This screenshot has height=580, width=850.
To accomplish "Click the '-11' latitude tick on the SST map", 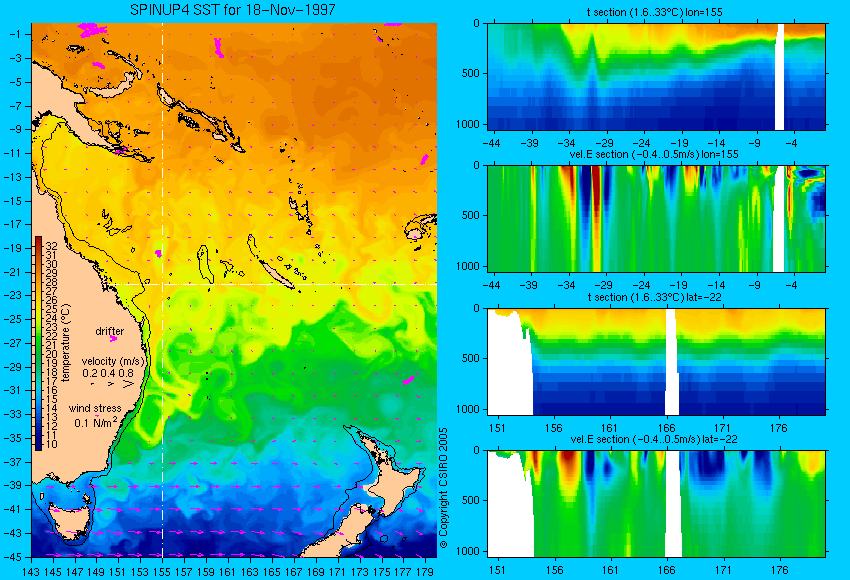I will 15,153.
